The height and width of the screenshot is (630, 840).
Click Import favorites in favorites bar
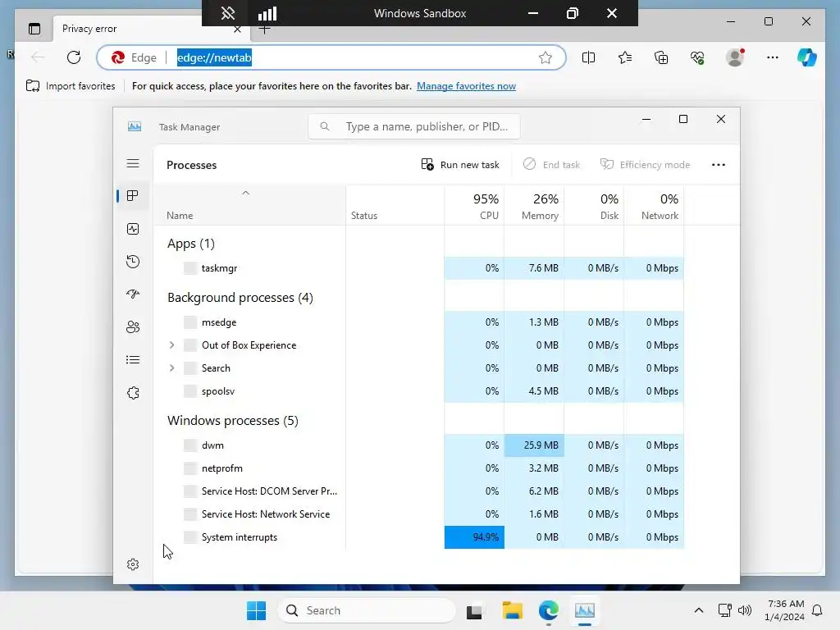[x=71, y=85]
